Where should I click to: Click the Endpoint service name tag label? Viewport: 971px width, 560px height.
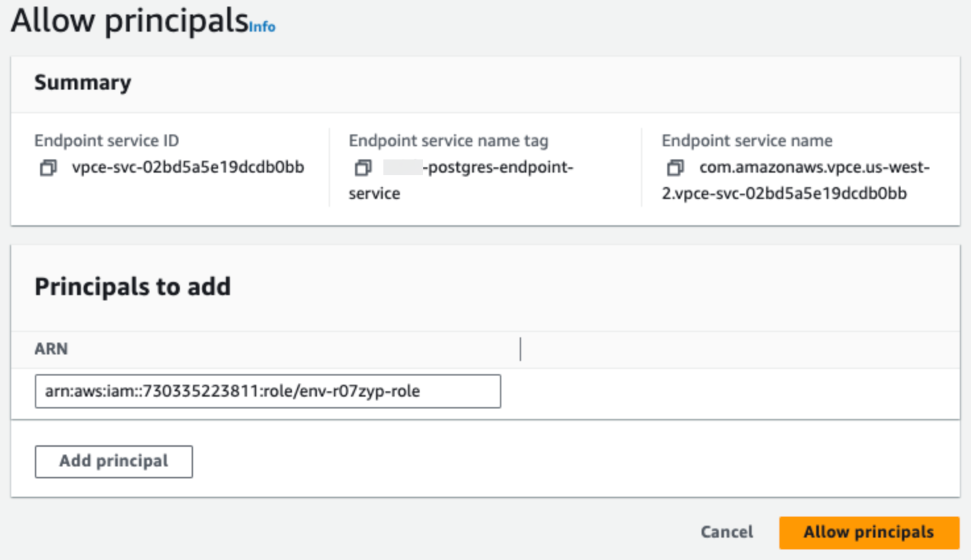[448, 141]
